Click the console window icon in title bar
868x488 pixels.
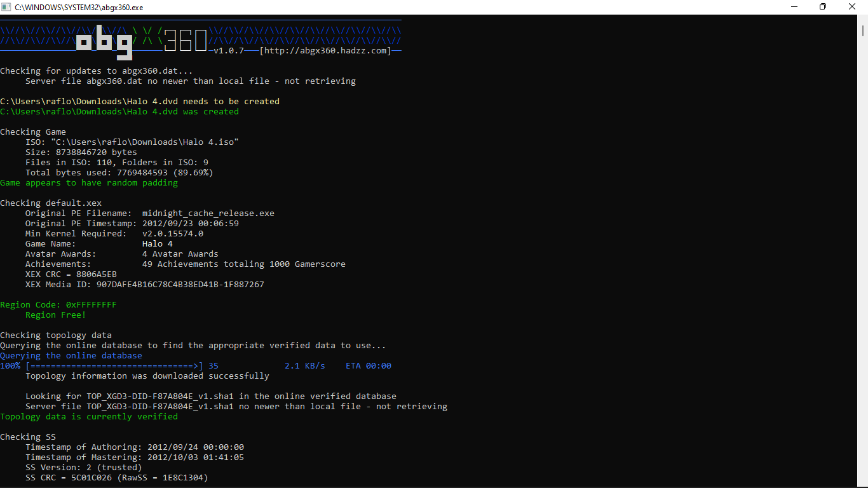click(6, 6)
